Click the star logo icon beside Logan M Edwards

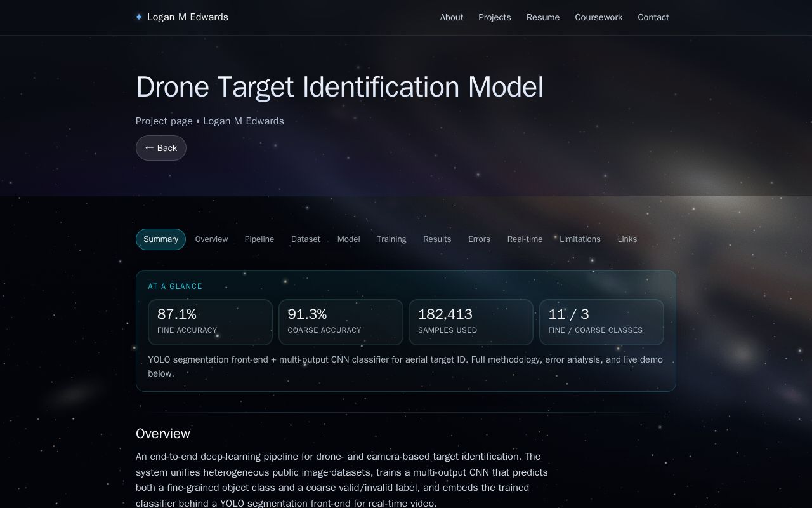tap(139, 17)
